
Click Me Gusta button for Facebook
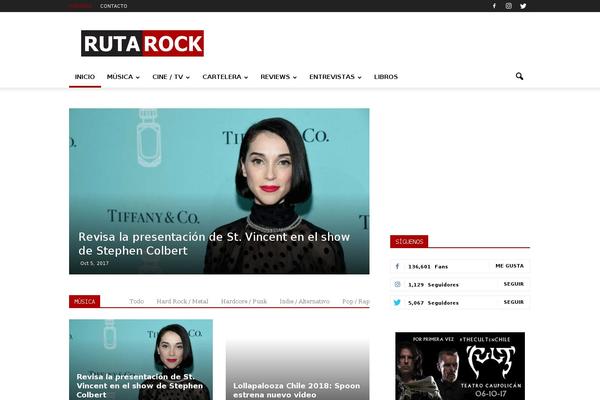(x=509, y=266)
